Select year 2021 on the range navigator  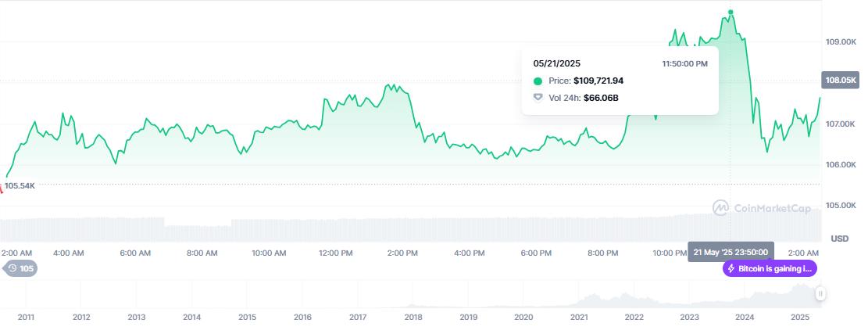(x=579, y=318)
